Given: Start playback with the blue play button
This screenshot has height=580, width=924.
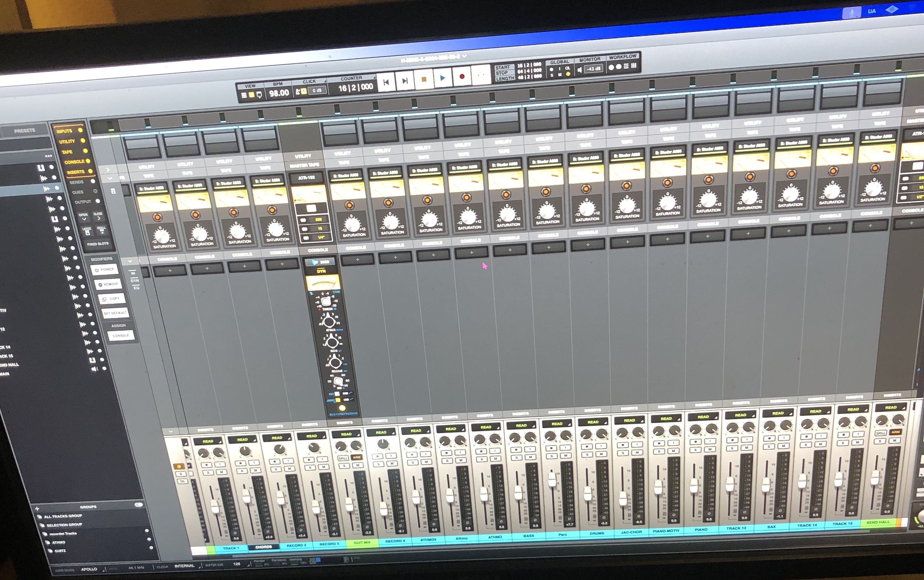Looking at the screenshot, I should pyautogui.click(x=443, y=78).
